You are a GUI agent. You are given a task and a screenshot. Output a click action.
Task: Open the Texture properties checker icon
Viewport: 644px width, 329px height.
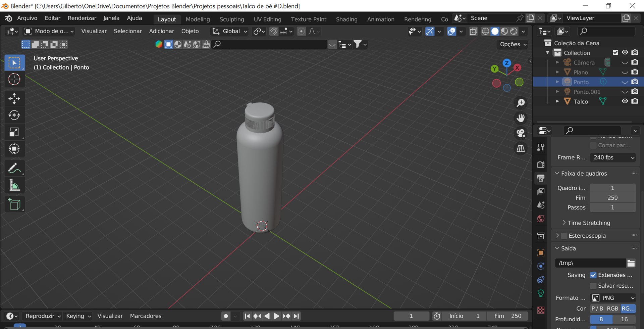pyautogui.click(x=541, y=310)
